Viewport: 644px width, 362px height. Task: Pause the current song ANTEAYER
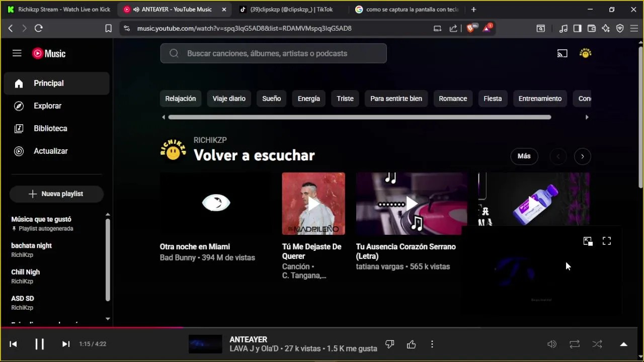coord(39,344)
